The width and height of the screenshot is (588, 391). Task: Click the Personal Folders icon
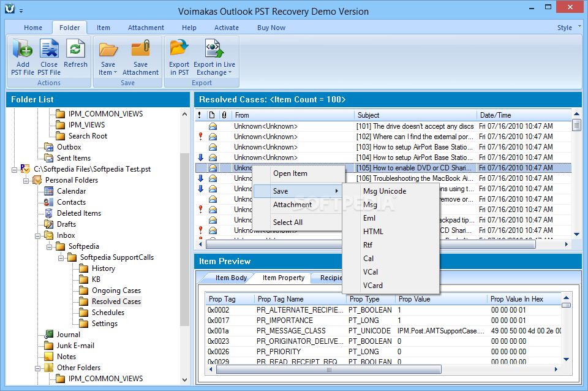pyautogui.click(x=37, y=180)
